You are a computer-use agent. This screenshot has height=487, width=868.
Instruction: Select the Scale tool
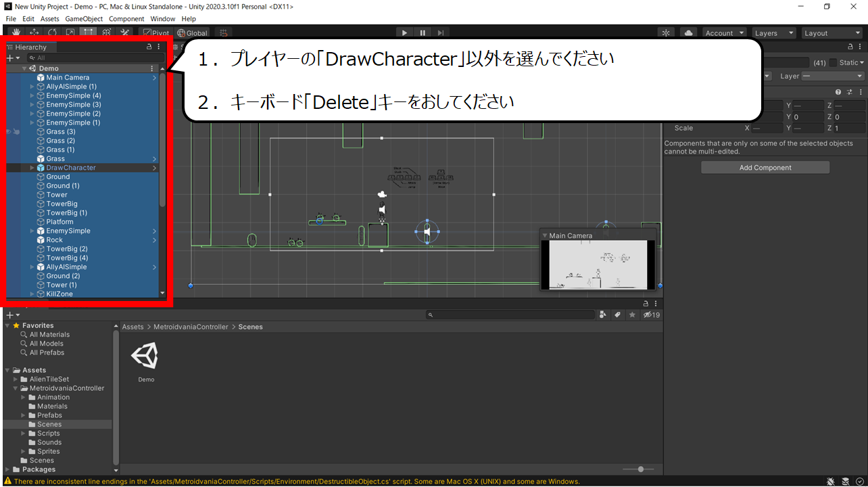70,32
